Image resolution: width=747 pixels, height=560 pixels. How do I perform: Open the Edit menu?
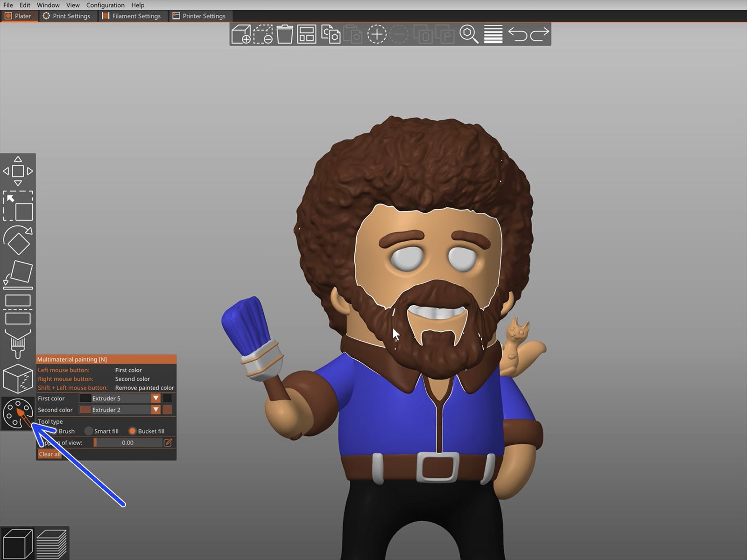[x=25, y=5]
